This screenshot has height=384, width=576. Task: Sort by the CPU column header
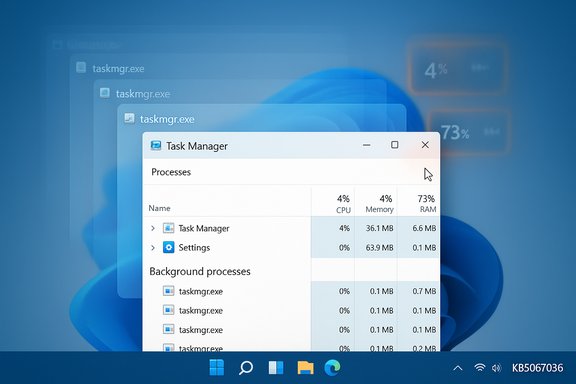[x=343, y=210]
